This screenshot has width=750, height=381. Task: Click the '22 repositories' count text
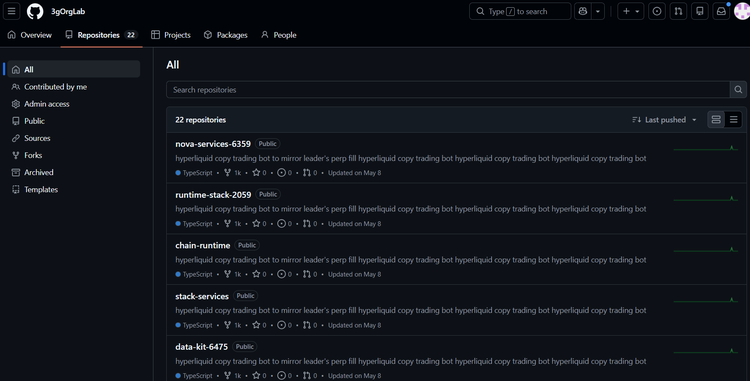tap(200, 120)
